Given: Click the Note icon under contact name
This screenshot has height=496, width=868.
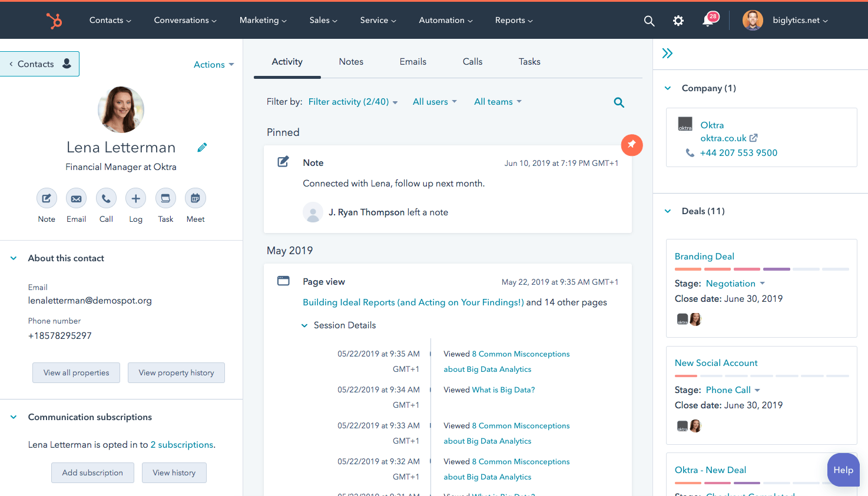Looking at the screenshot, I should [x=47, y=198].
